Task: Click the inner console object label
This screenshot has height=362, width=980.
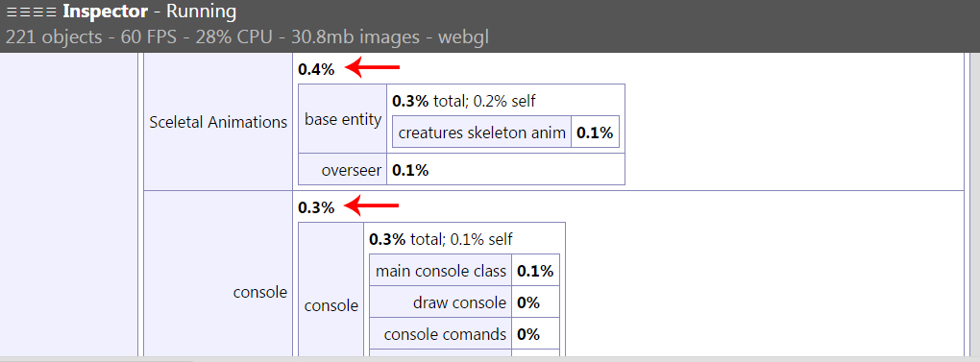Action: (x=331, y=305)
